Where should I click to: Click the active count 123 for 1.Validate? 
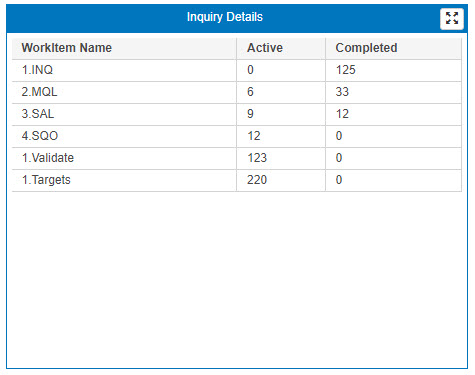pos(257,158)
